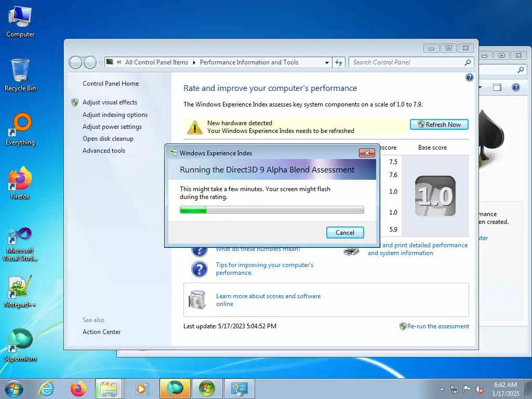Click the Help icon in Performance Information window

[470, 78]
